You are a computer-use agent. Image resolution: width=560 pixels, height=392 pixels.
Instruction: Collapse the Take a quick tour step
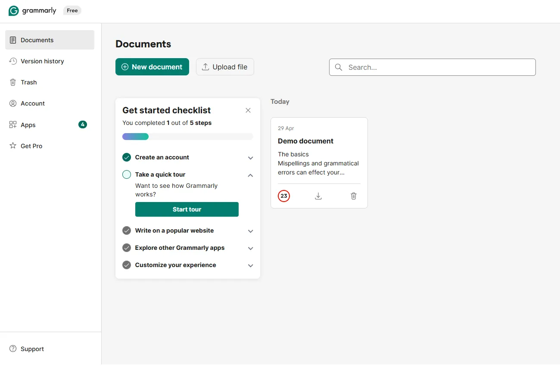tap(250, 175)
